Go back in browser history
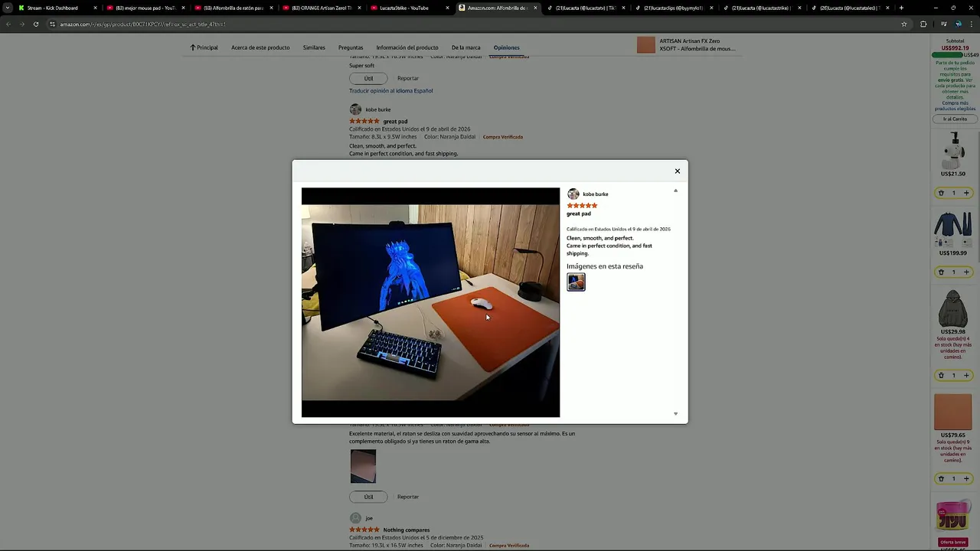Viewport: 980px width, 551px height. pyautogui.click(x=8, y=24)
